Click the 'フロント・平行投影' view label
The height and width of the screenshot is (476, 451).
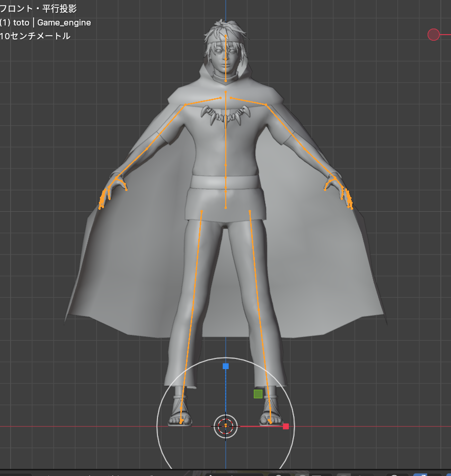38,9
